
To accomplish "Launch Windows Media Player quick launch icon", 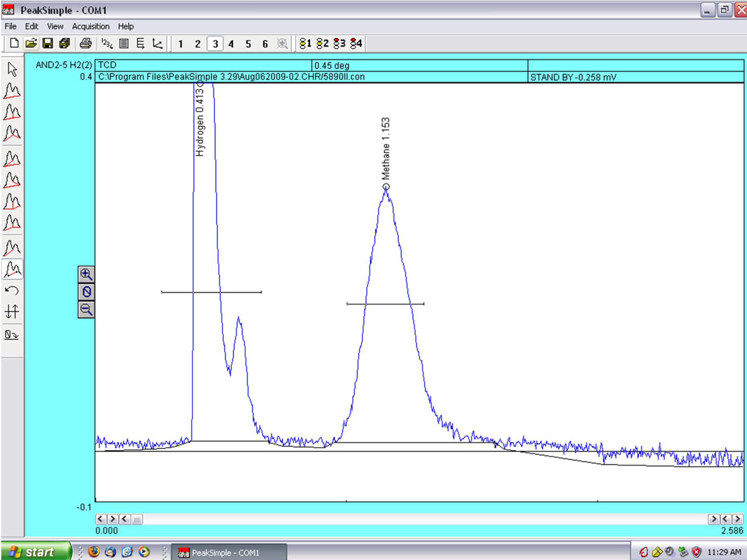I will click(x=144, y=552).
